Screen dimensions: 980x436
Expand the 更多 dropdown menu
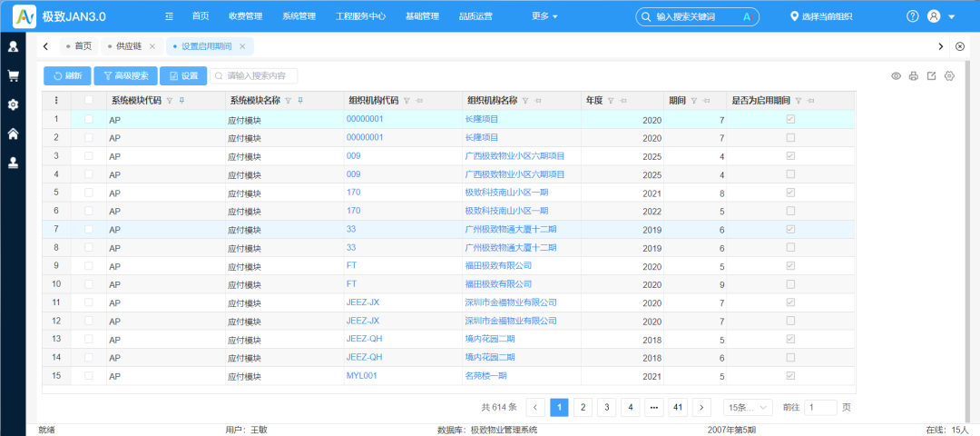pyautogui.click(x=544, y=16)
